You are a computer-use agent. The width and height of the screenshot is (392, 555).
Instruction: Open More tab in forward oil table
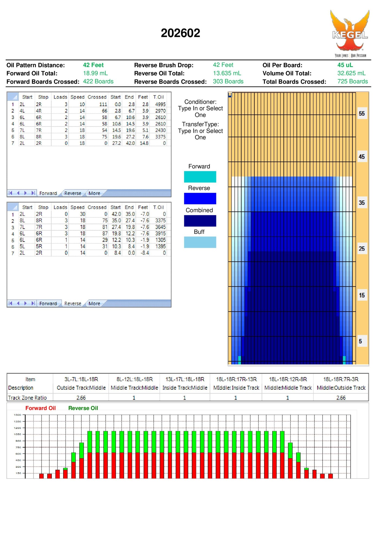[x=94, y=193]
